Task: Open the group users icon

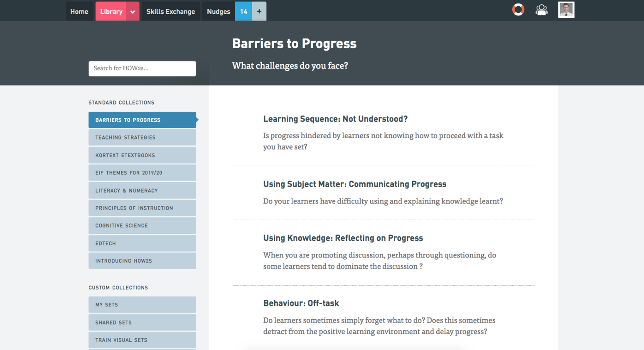Action: (x=541, y=10)
